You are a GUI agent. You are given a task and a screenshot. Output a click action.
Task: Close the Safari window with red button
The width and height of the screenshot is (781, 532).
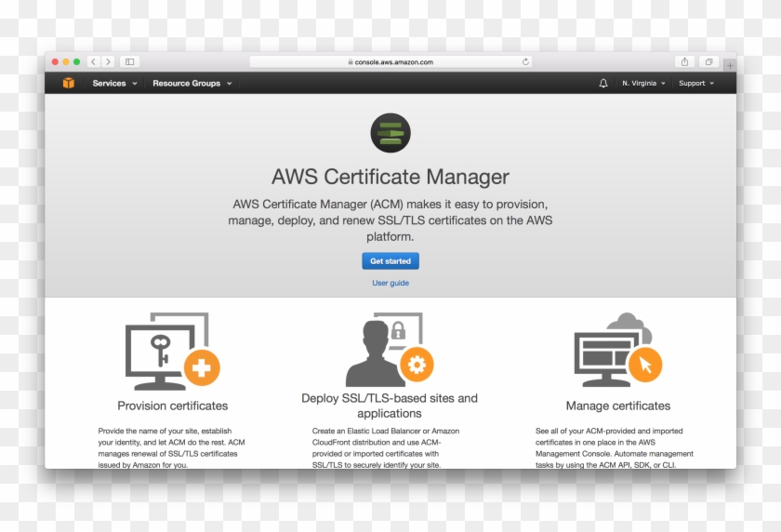coord(55,61)
